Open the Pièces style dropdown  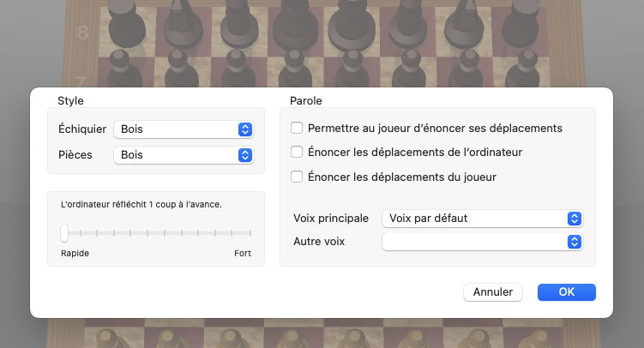click(183, 155)
